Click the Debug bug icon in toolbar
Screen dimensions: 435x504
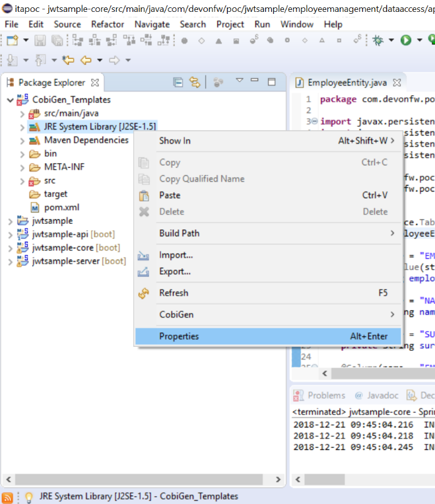(x=378, y=40)
